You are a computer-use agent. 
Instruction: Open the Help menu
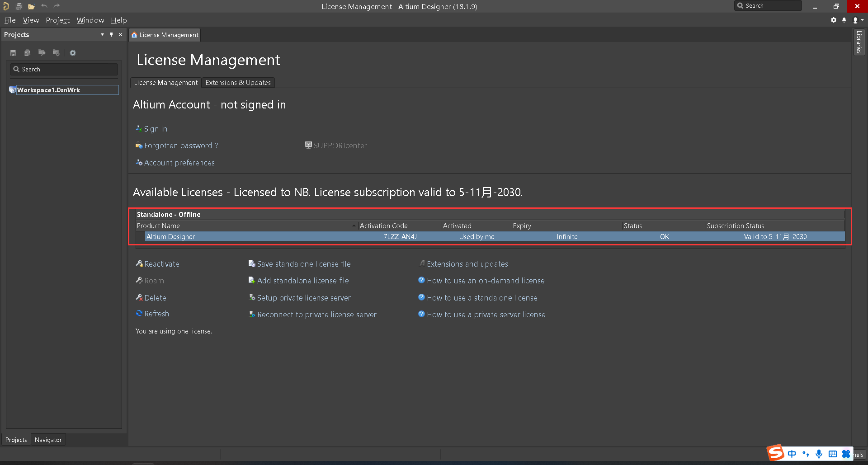click(119, 20)
